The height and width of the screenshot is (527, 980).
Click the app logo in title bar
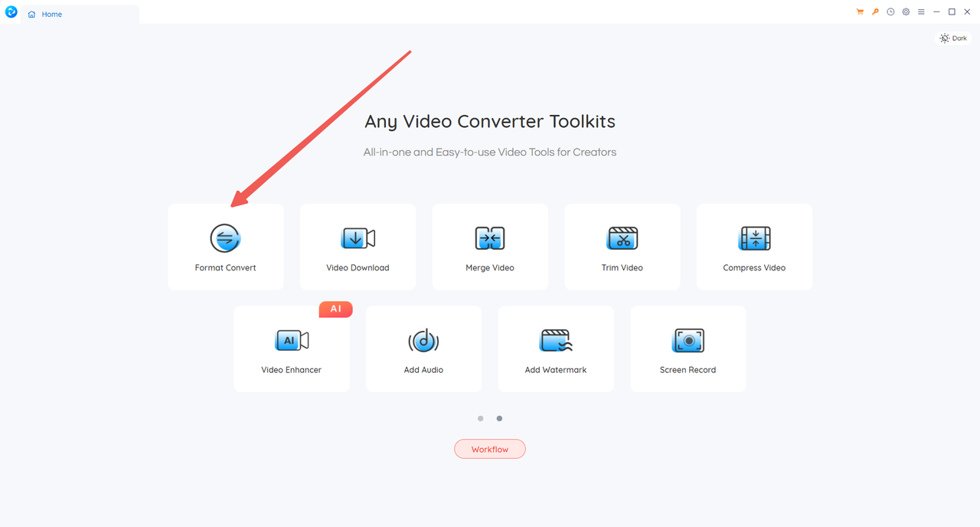click(11, 12)
